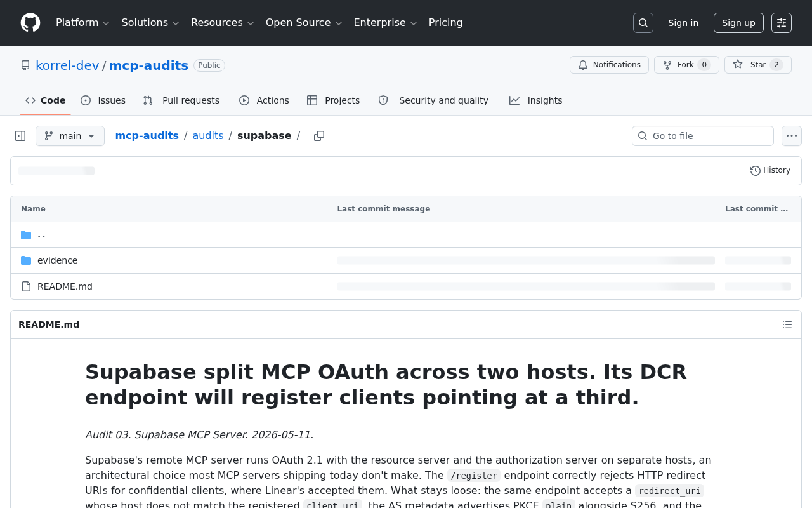Click the Sign up button

[738, 23]
